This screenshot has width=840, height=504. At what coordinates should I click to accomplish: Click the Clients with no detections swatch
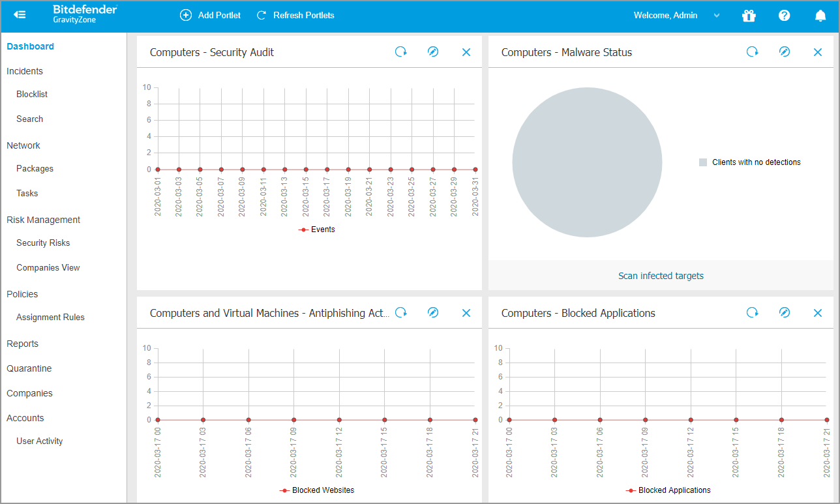point(703,162)
